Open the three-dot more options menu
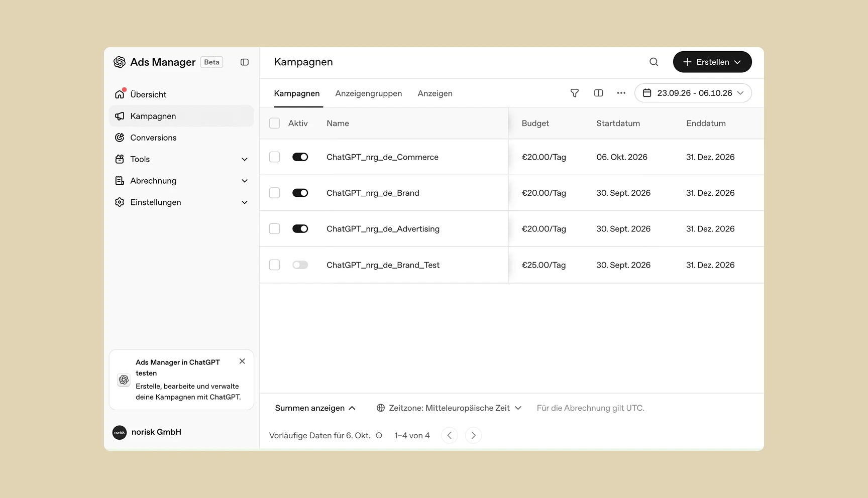 pyautogui.click(x=621, y=93)
